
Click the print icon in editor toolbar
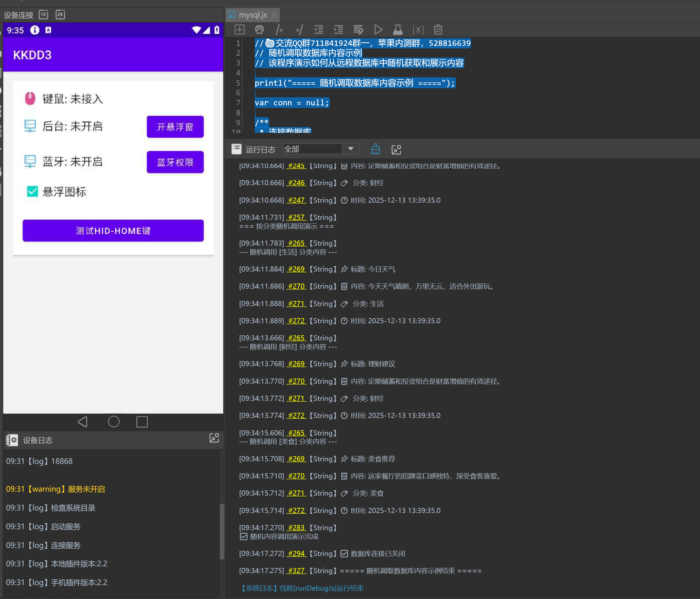[x=259, y=30]
